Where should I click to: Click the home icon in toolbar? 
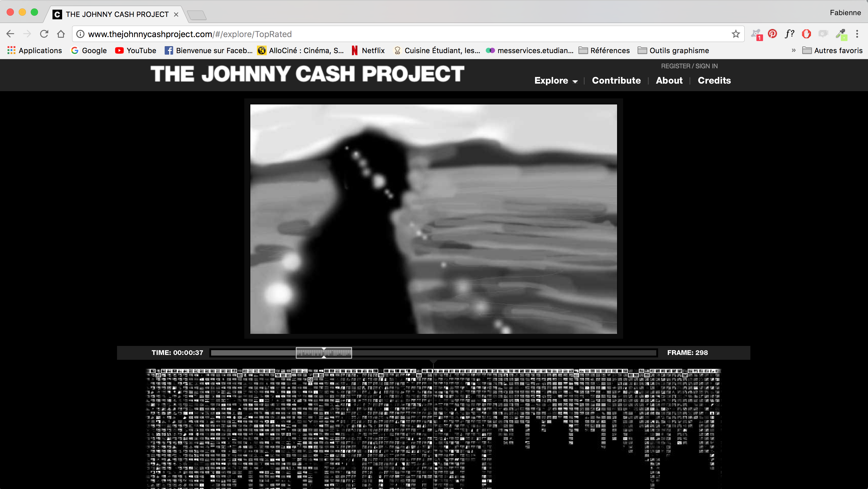61,34
